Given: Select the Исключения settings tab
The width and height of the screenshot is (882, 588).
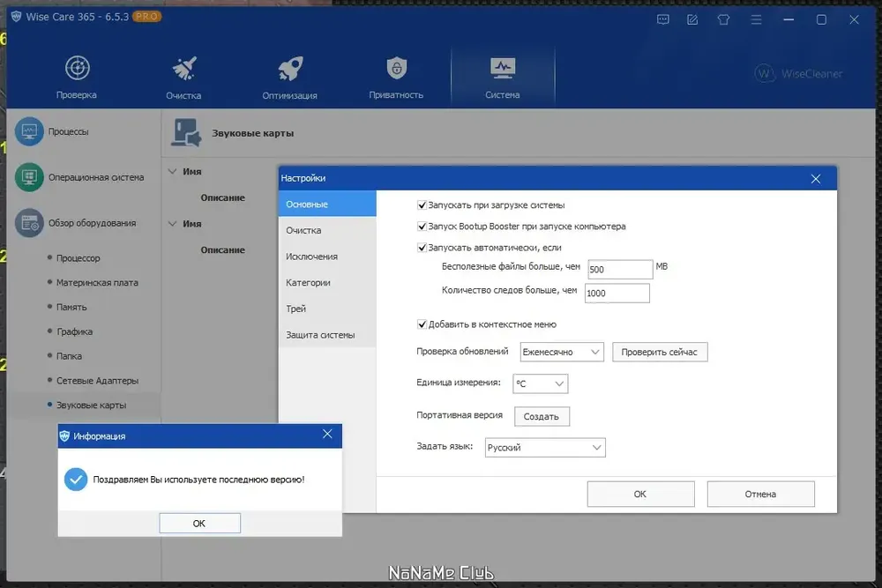Looking at the screenshot, I should click(327, 257).
